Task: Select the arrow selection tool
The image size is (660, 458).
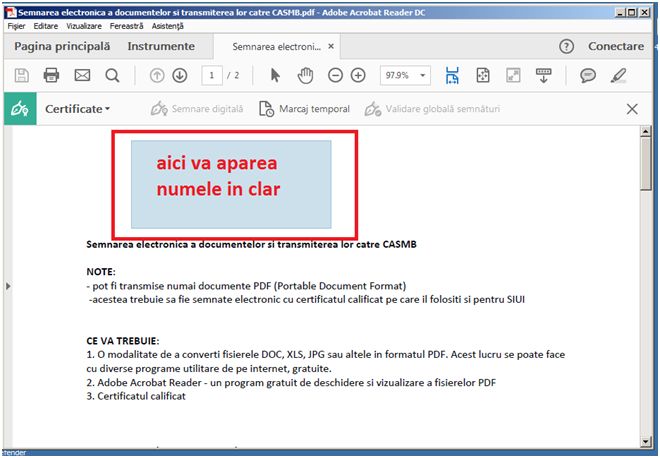Action: (276, 75)
